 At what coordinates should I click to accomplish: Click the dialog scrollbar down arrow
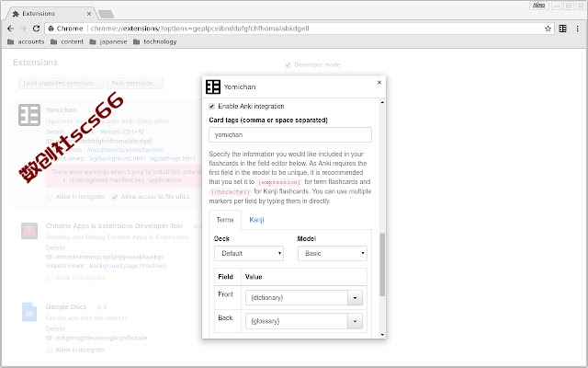tap(382, 335)
